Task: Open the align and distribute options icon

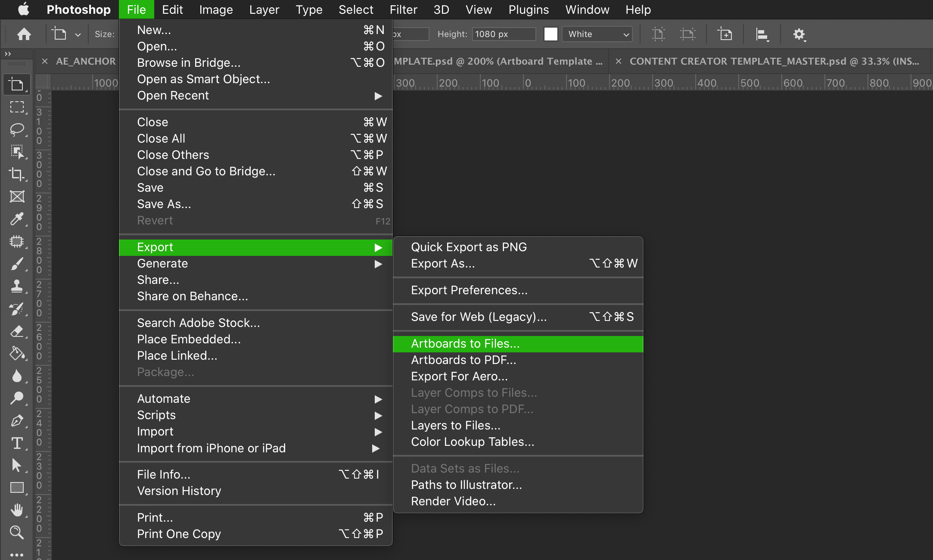Action: (762, 34)
